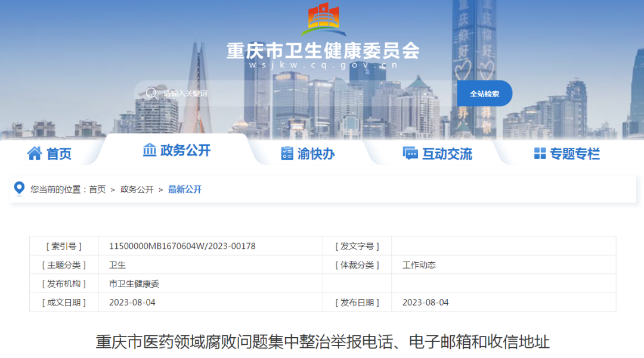Click the 渝快办 badge icon
The image size is (644, 358).
tap(286, 153)
